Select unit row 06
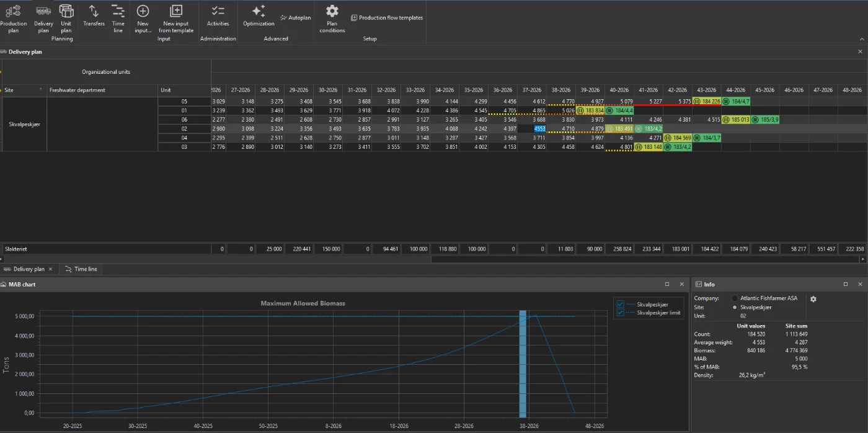The width and height of the screenshot is (868, 433). pyautogui.click(x=184, y=120)
